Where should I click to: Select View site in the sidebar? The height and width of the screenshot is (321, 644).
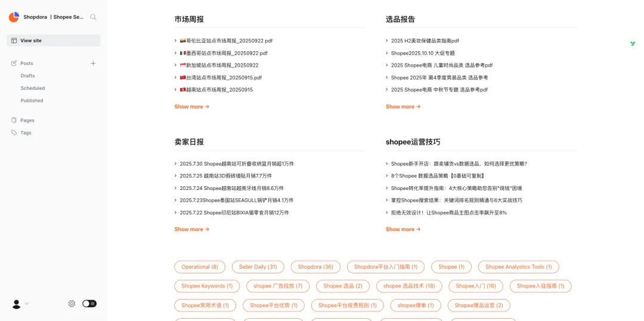pyautogui.click(x=31, y=40)
